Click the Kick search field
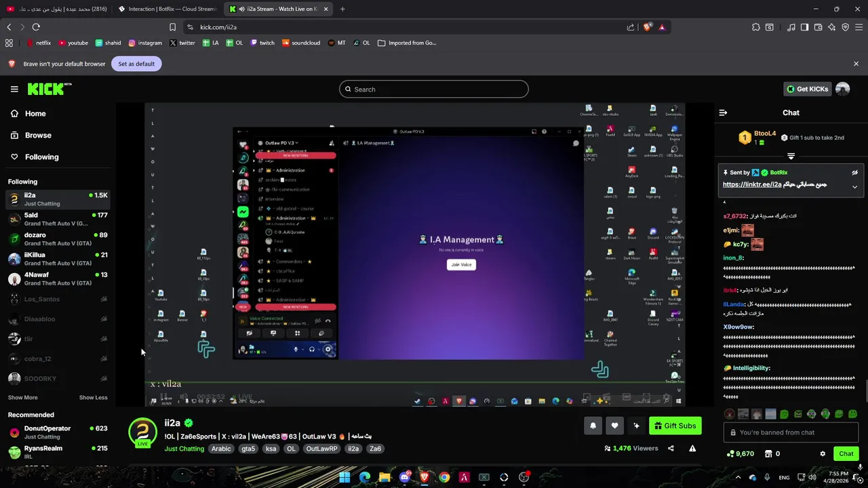The height and width of the screenshot is (488, 868). pyautogui.click(x=434, y=89)
